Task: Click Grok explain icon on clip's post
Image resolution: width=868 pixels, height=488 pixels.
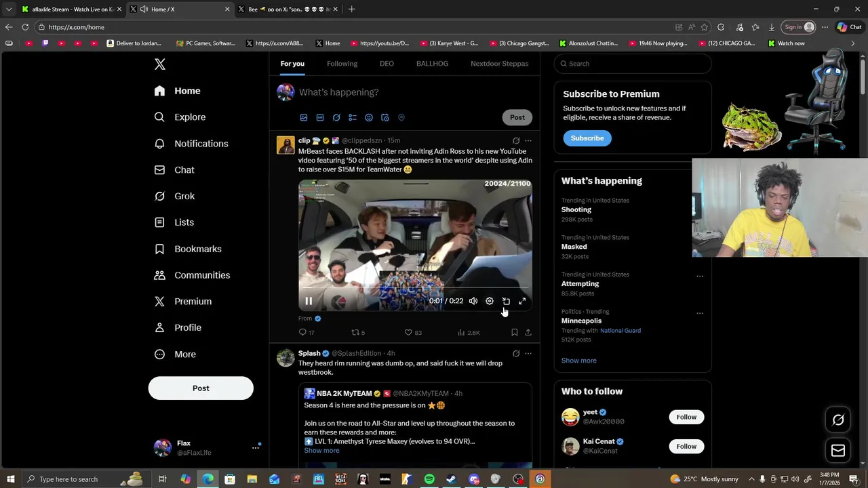Action: tap(516, 141)
